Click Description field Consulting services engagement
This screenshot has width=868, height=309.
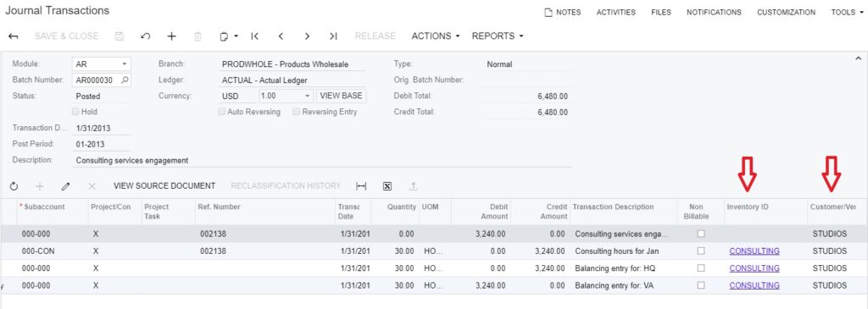pos(322,161)
